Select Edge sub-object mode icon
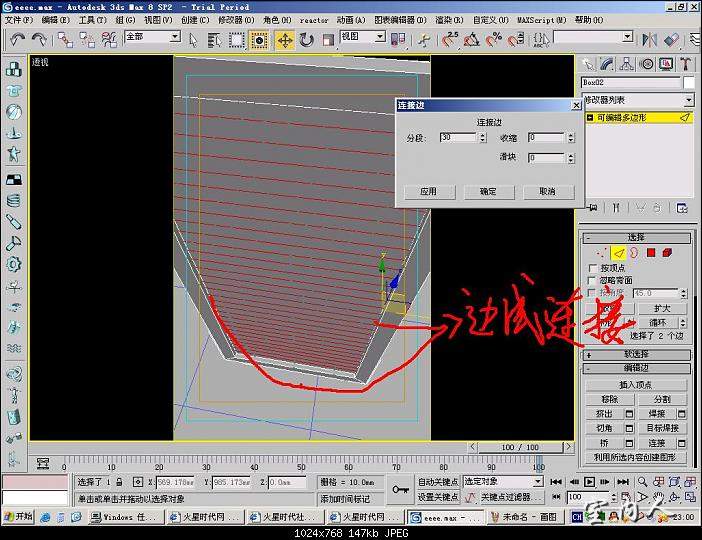702x540 pixels. [618, 253]
